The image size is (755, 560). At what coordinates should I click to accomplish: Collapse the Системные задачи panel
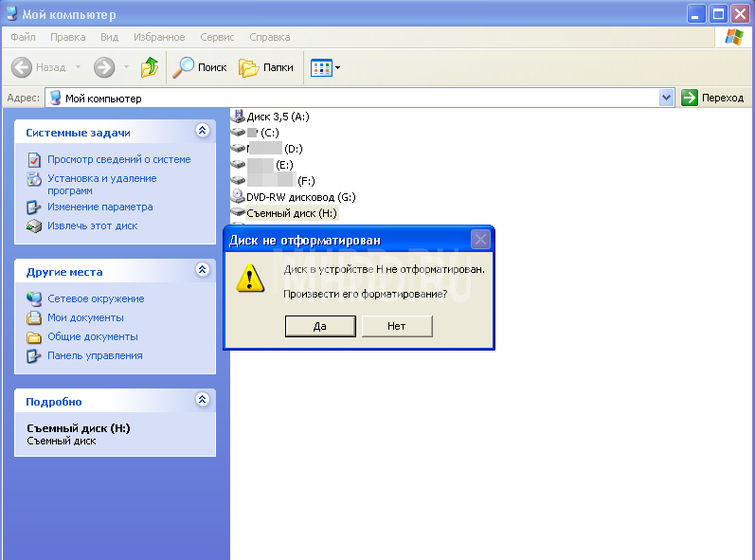[x=202, y=132]
